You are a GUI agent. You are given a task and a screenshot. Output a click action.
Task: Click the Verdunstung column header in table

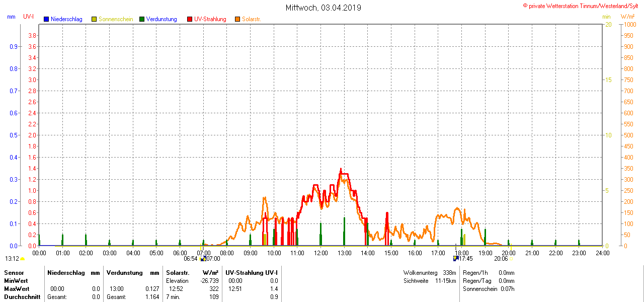click(x=124, y=272)
